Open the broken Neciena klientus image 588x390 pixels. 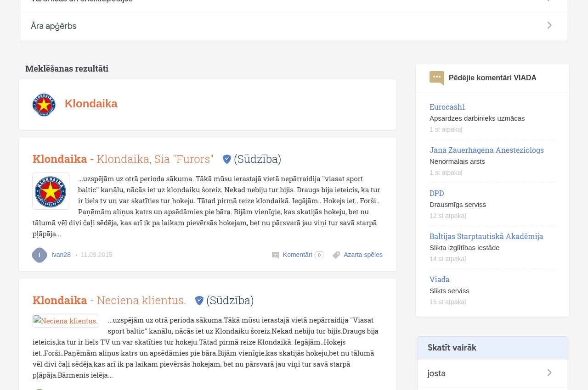point(66,321)
